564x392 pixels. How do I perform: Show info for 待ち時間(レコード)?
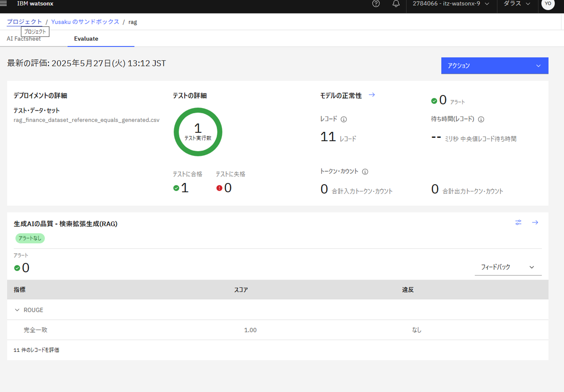tap(481, 119)
